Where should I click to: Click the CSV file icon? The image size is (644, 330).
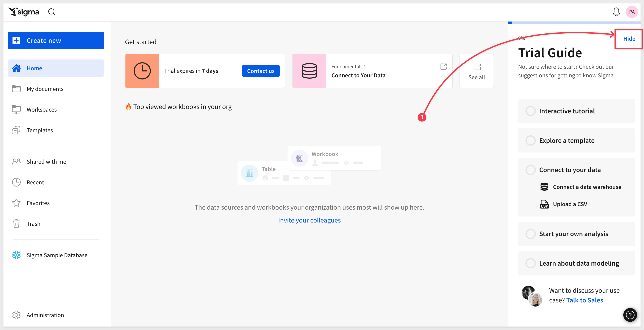(544, 204)
